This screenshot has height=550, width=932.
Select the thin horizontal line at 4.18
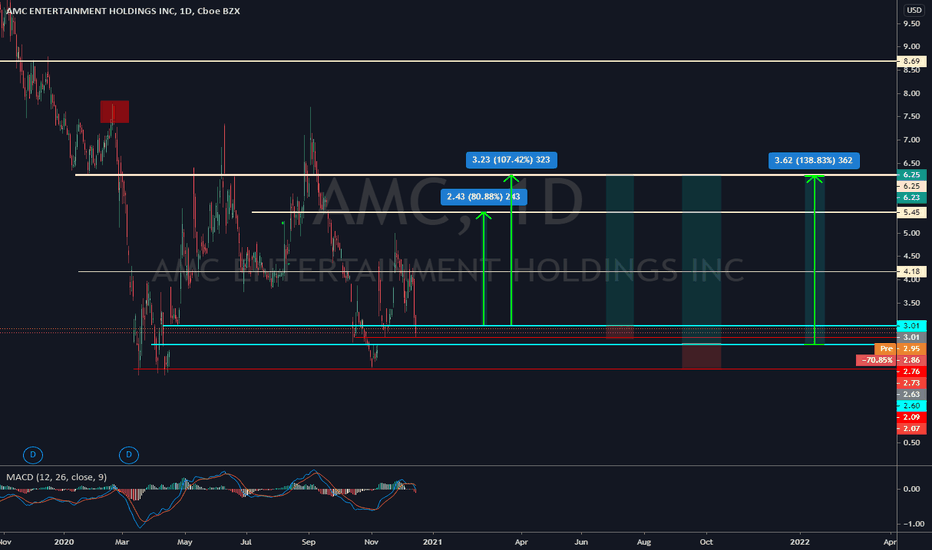click(x=487, y=272)
